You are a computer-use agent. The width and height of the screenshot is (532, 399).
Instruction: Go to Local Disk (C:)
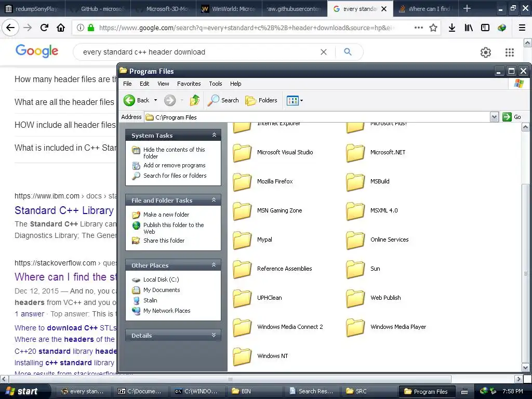(x=156, y=280)
